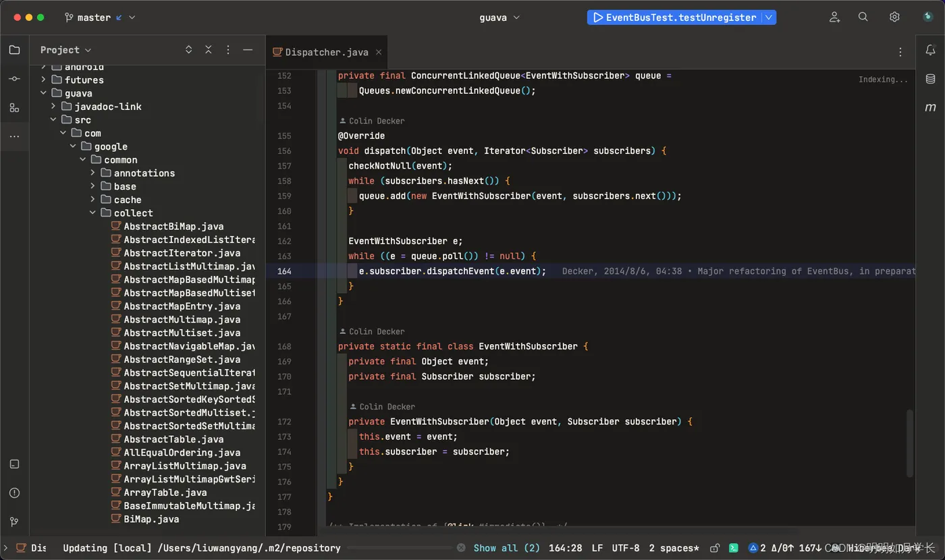
Task: Open the master branch dropdown
Action: [x=100, y=18]
